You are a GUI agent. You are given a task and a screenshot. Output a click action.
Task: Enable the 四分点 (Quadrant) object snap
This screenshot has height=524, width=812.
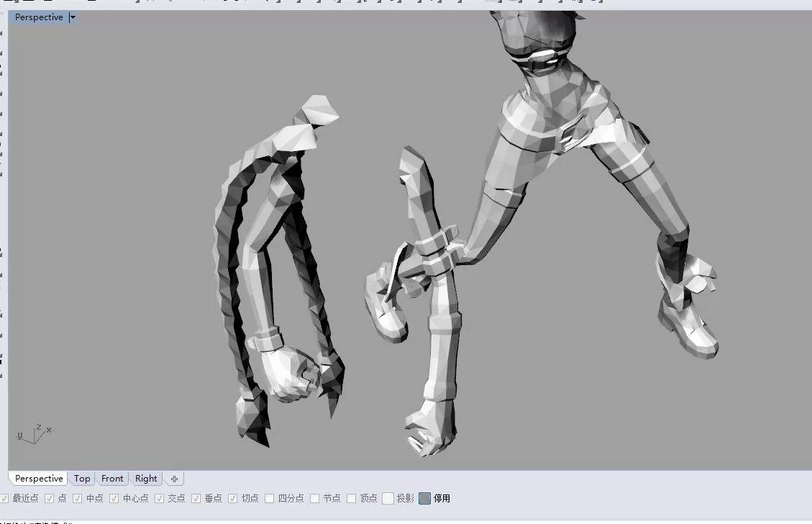click(268, 497)
